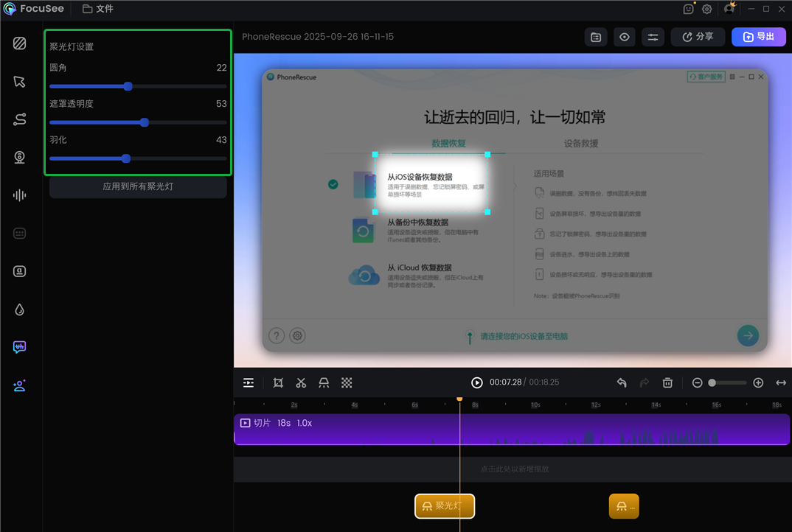The width and height of the screenshot is (792, 532).
Task: Select the motion path tool in sidebar
Action: [18, 119]
